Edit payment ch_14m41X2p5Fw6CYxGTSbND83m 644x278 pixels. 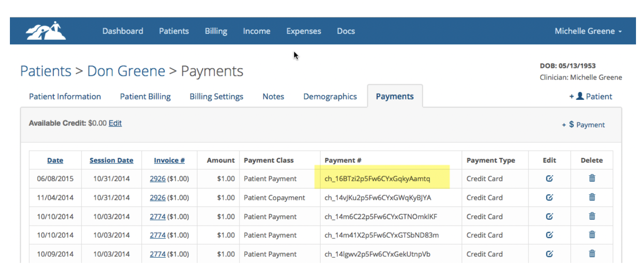[x=549, y=235]
